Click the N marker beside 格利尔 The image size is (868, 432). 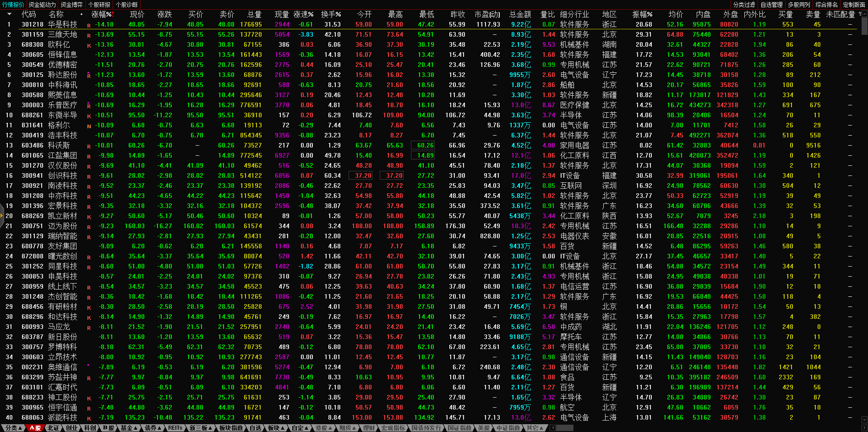[x=89, y=126]
